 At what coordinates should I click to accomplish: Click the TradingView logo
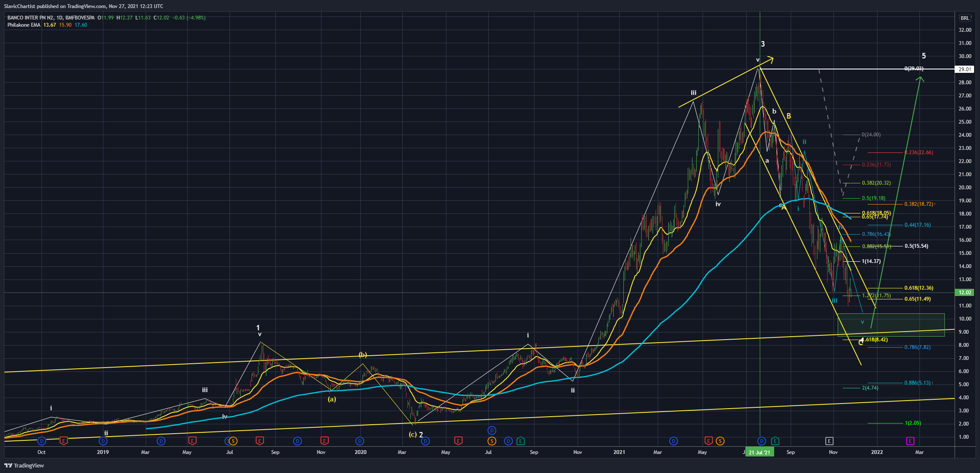(x=25, y=465)
